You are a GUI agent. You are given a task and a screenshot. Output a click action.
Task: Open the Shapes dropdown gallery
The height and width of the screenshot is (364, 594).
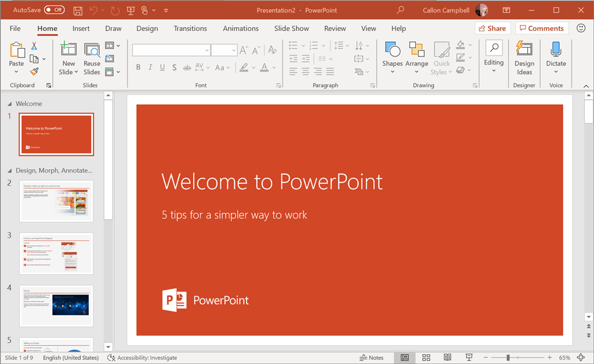click(392, 58)
